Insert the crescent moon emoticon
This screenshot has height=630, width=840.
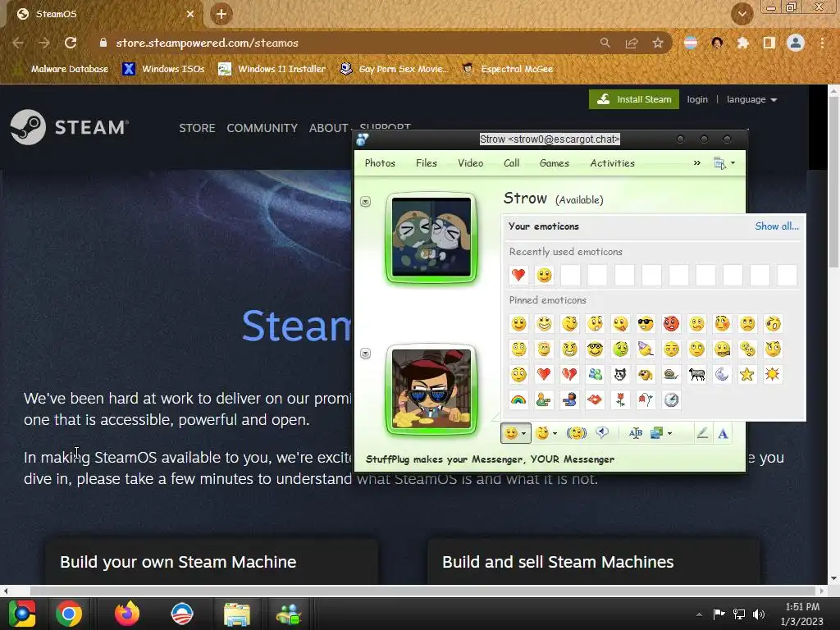pyautogui.click(x=722, y=374)
